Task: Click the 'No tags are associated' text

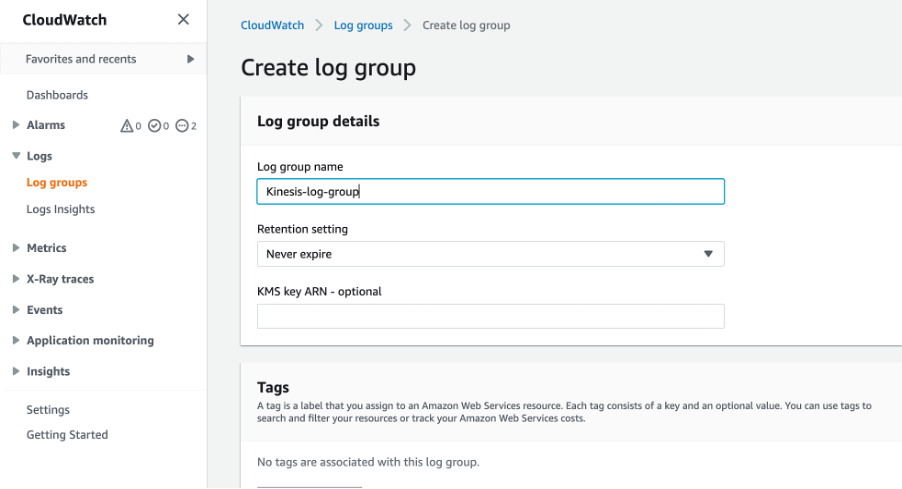Action: pyautogui.click(x=368, y=462)
